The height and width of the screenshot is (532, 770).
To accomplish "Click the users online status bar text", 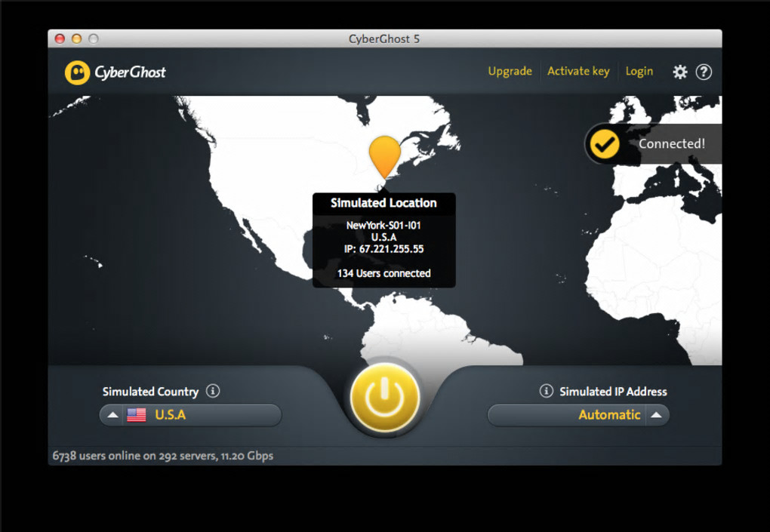I will tap(162, 456).
